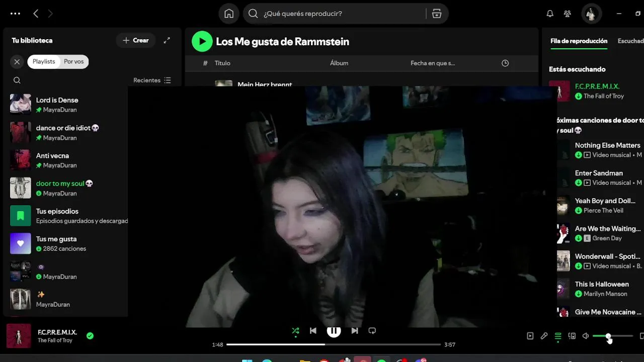Click the Lord is Dense cover thumbnail

[x=21, y=105]
